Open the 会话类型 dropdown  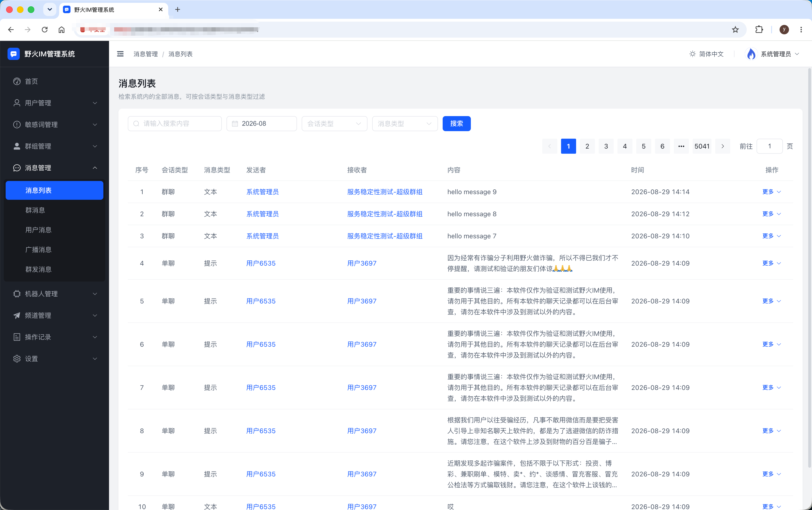[x=335, y=124]
